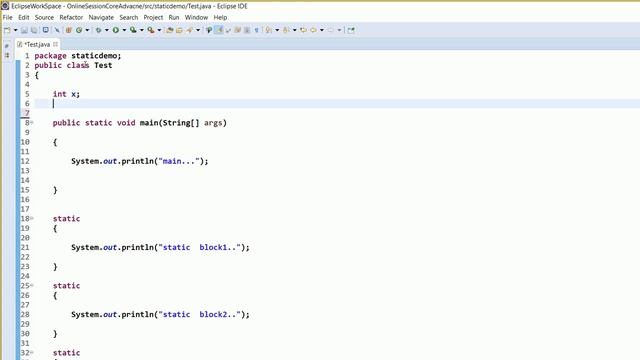
Task: Click the println "main..." statement
Action: [x=140, y=161]
